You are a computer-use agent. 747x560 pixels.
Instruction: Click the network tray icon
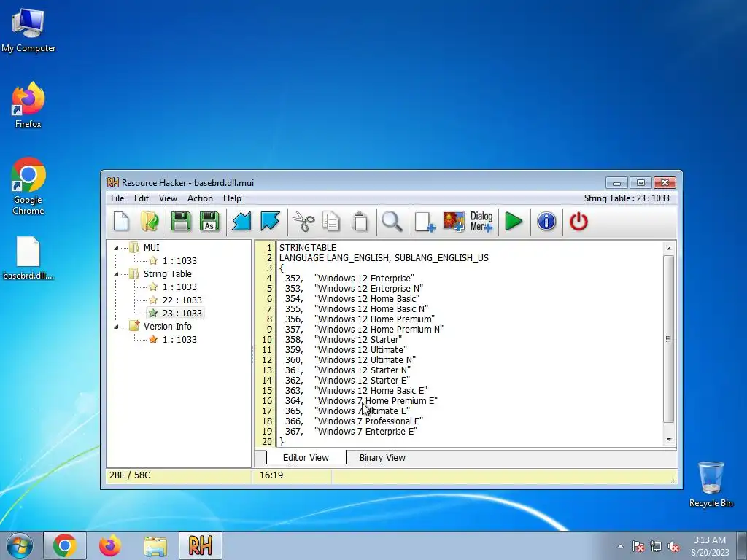tap(656, 546)
